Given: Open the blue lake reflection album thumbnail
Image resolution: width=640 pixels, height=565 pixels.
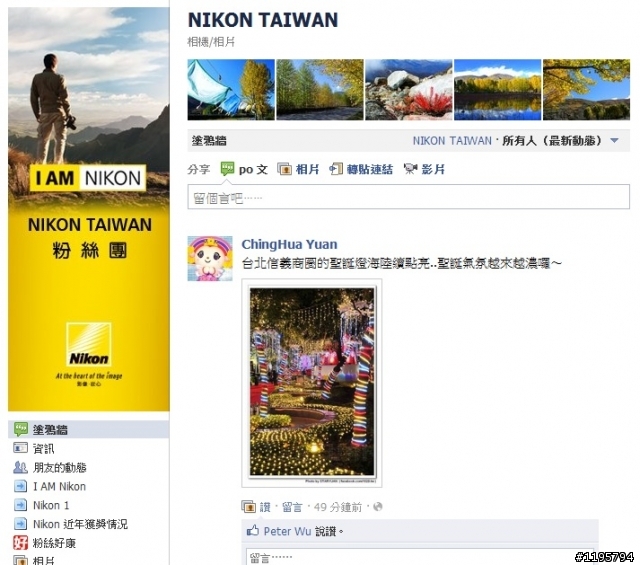Looking at the screenshot, I should (x=498, y=90).
